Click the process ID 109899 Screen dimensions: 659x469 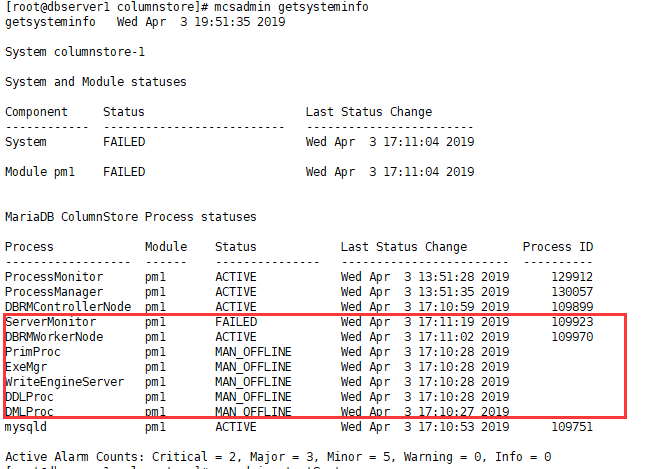click(x=572, y=307)
